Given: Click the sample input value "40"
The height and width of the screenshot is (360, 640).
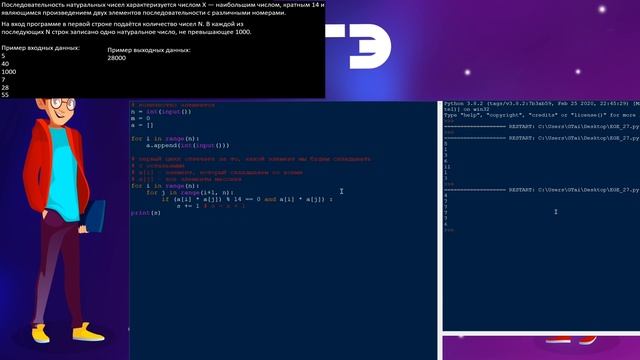Looking at the screenshot, I should [5, 64].
